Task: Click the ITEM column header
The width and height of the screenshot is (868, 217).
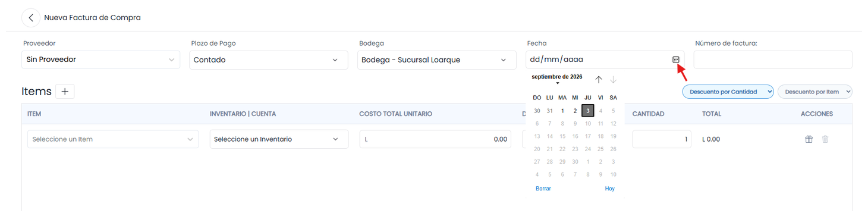Action: (34, 114)
